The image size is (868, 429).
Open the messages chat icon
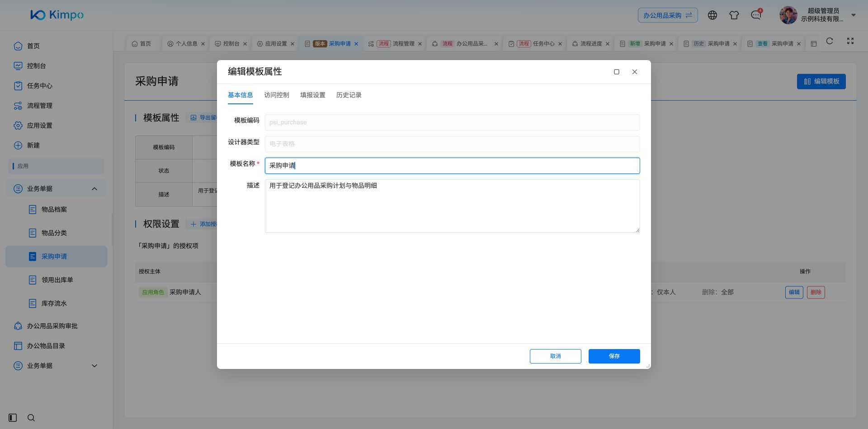(x=756, y=15)
